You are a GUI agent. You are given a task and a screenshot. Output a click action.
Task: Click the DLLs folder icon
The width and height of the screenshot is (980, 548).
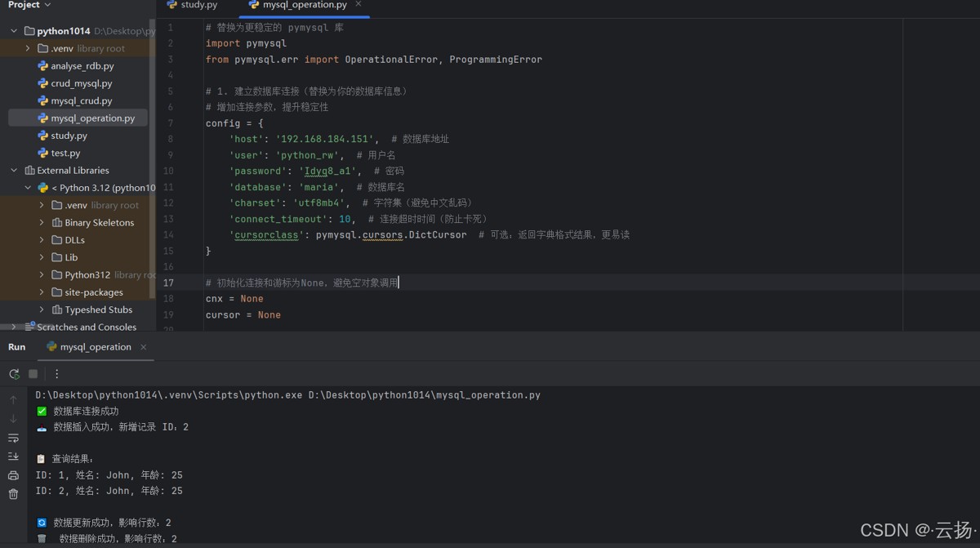click(57, 240)
